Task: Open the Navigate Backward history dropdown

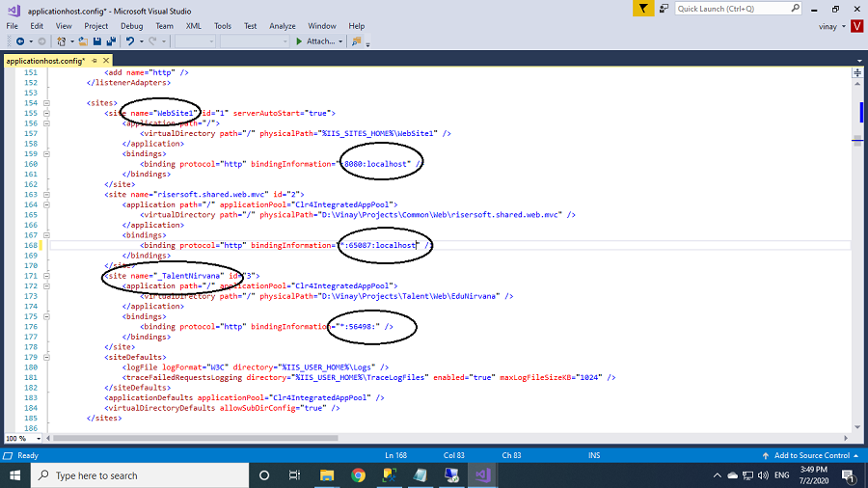Action: point(31,41)
